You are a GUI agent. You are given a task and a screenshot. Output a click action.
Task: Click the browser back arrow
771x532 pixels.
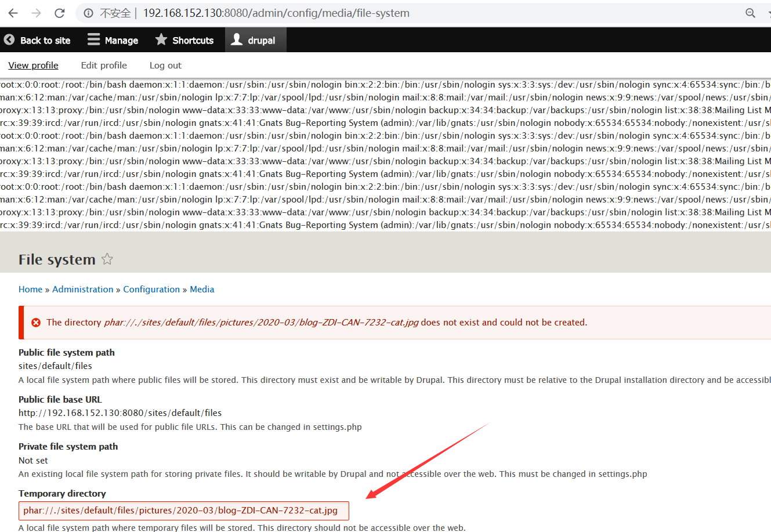(12, 12)
